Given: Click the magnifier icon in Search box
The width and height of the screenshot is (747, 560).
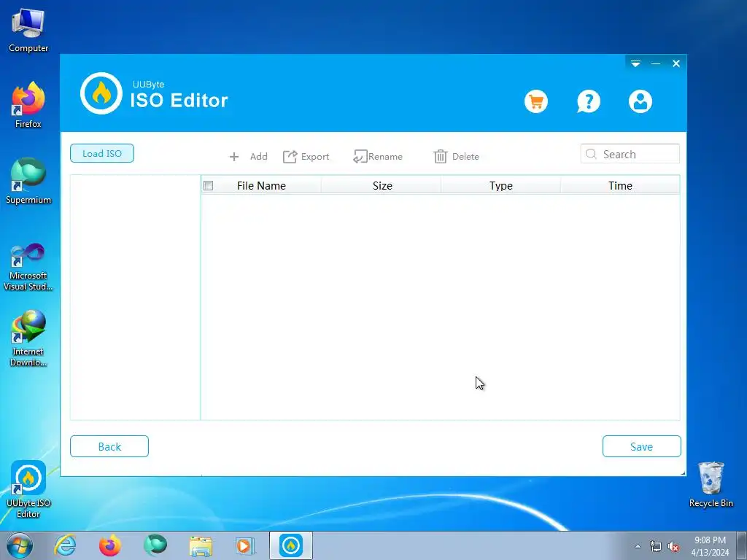Looking at the screenshot, I should [591, 154].
